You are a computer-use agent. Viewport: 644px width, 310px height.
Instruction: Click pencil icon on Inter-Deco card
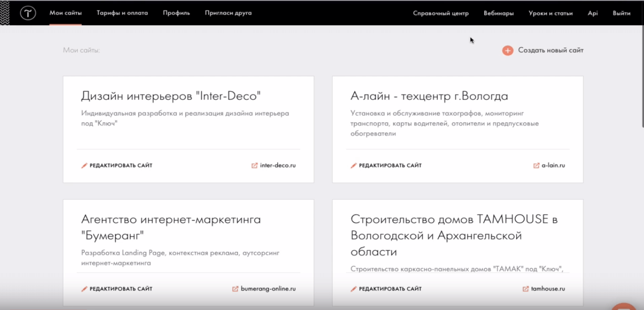pos(84,165)
